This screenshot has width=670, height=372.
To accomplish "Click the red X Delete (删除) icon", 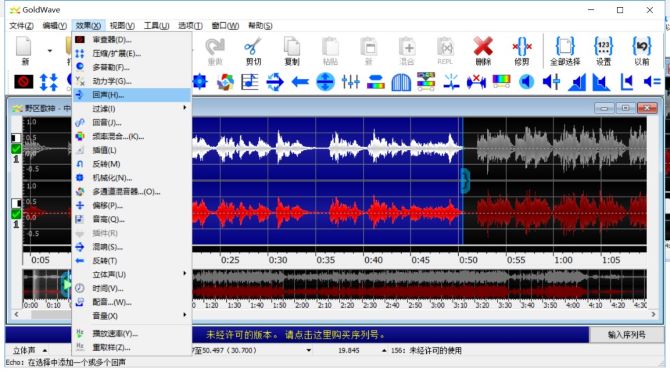I will (483, 47).
